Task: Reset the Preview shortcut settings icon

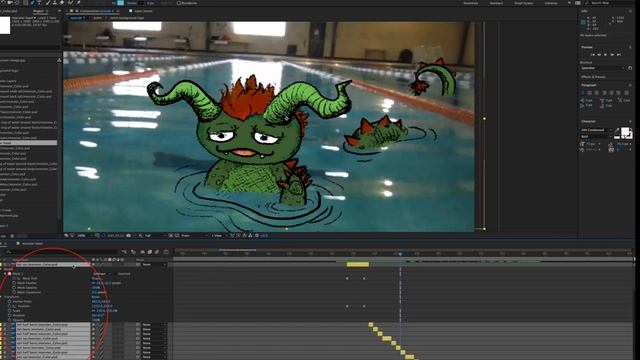Action: pyautogui.click(x=630, y=68)
